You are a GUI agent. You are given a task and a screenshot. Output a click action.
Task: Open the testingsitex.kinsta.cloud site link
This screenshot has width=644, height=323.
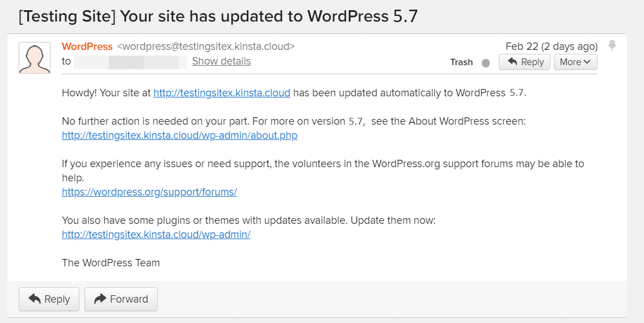tap(222, 93)
